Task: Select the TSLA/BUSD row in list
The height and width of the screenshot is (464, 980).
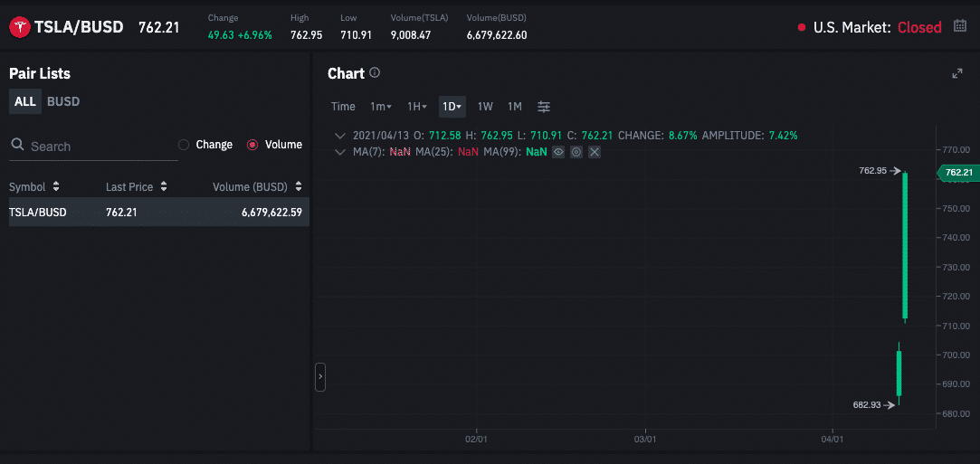Action: 158,212
